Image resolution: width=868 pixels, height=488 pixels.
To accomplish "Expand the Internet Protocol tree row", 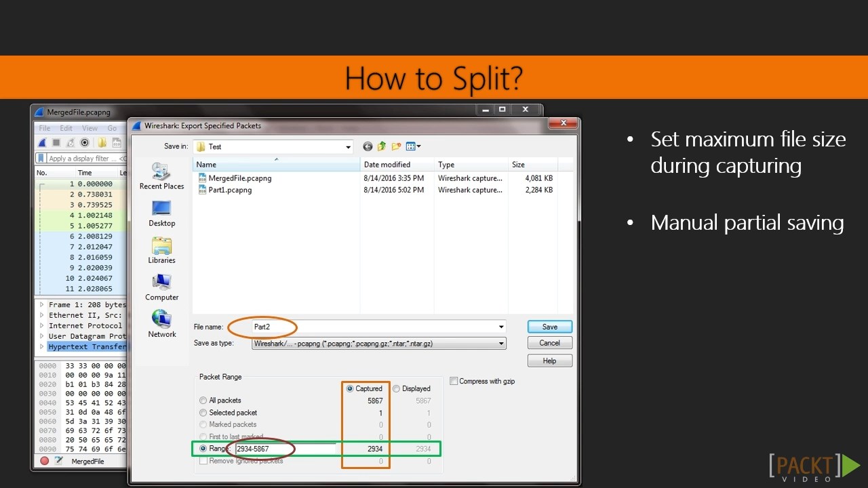I will coord(41,326).
